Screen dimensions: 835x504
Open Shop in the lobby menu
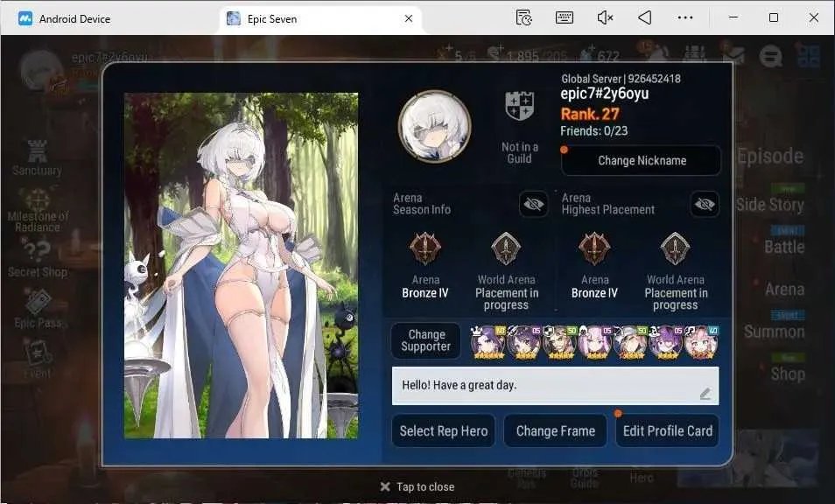[x=788, y=374]
